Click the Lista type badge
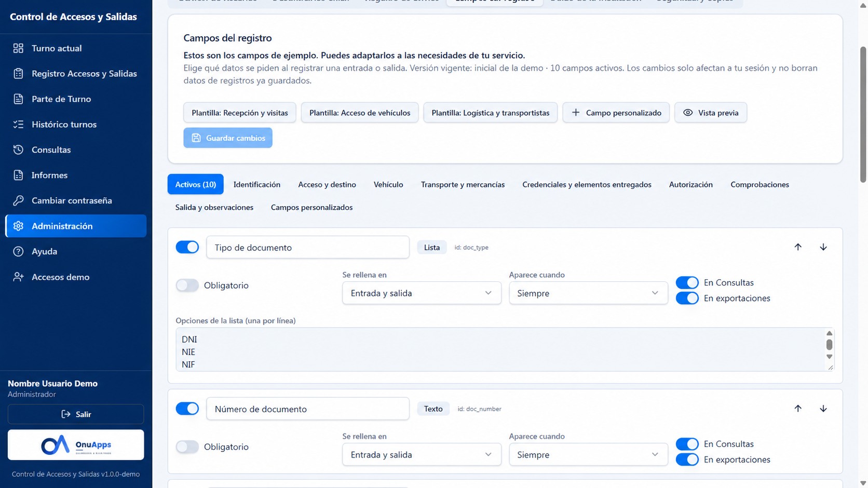This screenshot has width=868, height=488. (x=432, y=247)
